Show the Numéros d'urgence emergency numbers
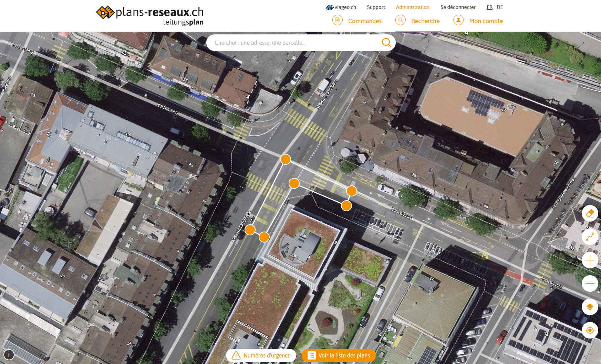The width and height of the screenshot is (601, 364). (x=261, y=355)
